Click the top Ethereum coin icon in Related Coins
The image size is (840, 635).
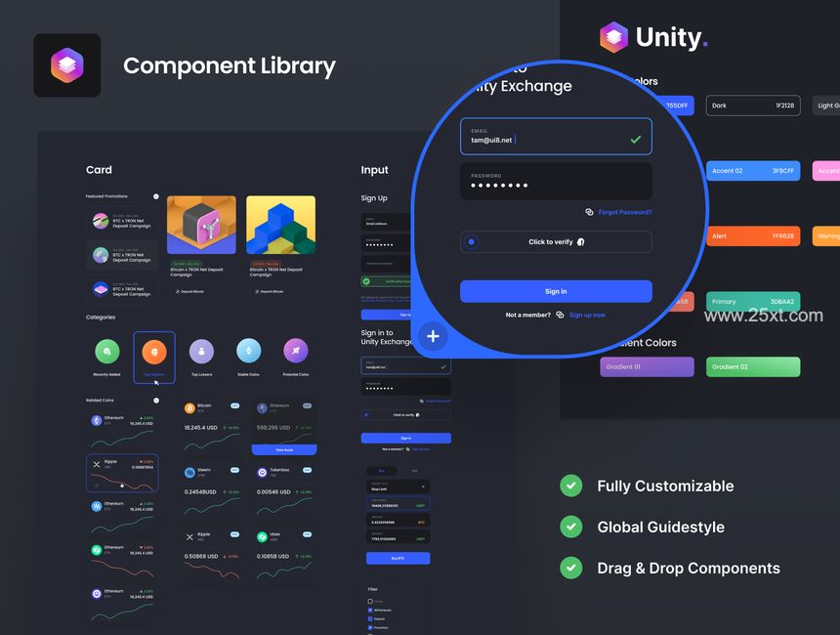pyautogui.click(x=97, y=421)
